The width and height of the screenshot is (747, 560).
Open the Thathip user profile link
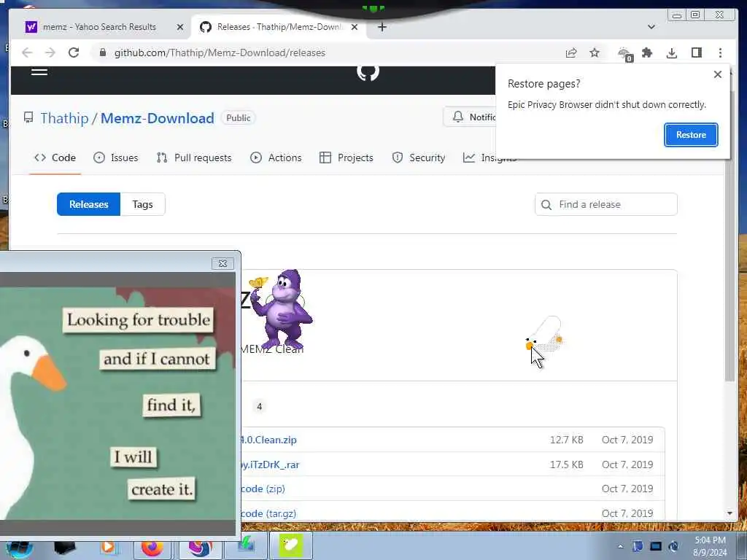tap(64, 118)
